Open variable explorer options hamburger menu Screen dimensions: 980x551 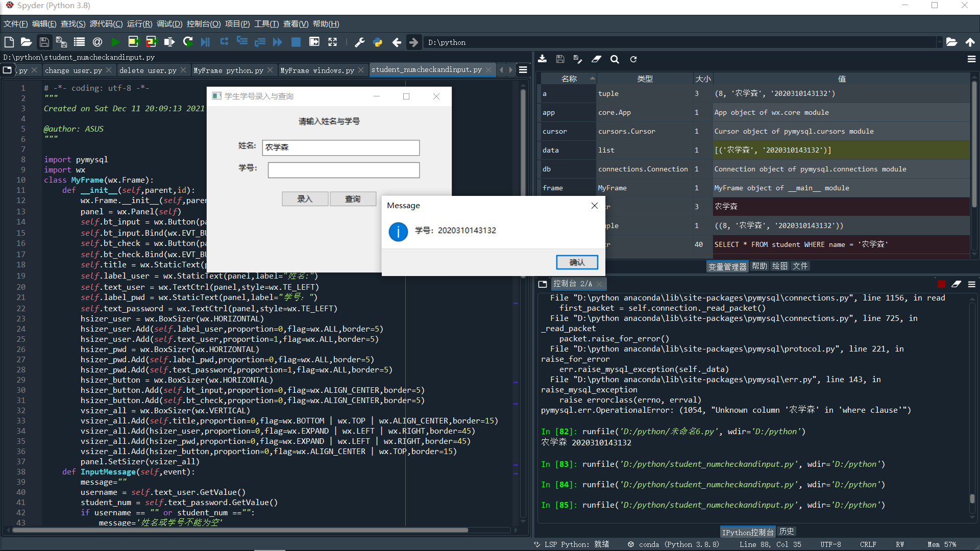click(x=971, y=59)
